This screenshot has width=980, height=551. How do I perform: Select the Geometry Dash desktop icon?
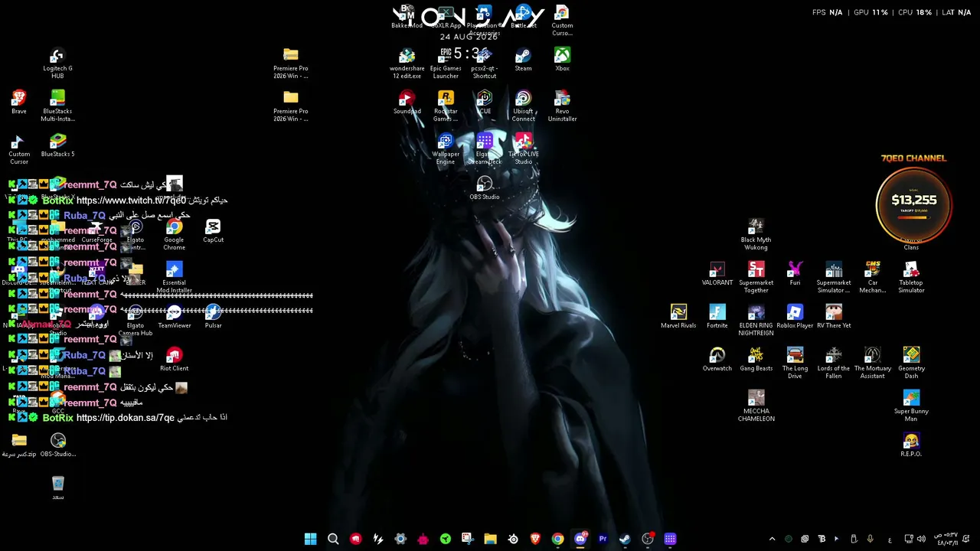[911, 364]
